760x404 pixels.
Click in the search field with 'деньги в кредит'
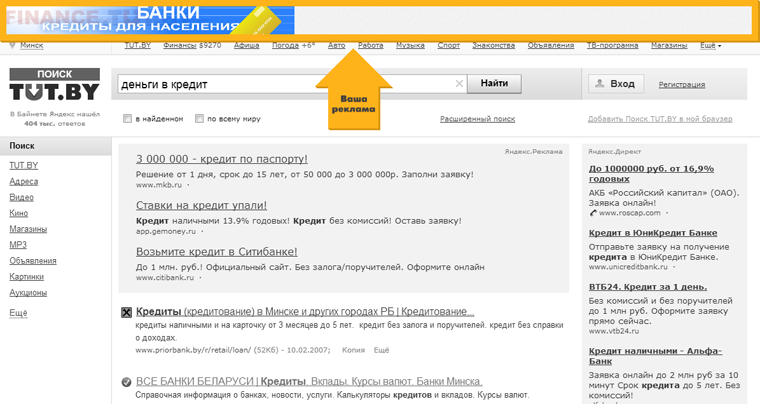click(285, 85)
